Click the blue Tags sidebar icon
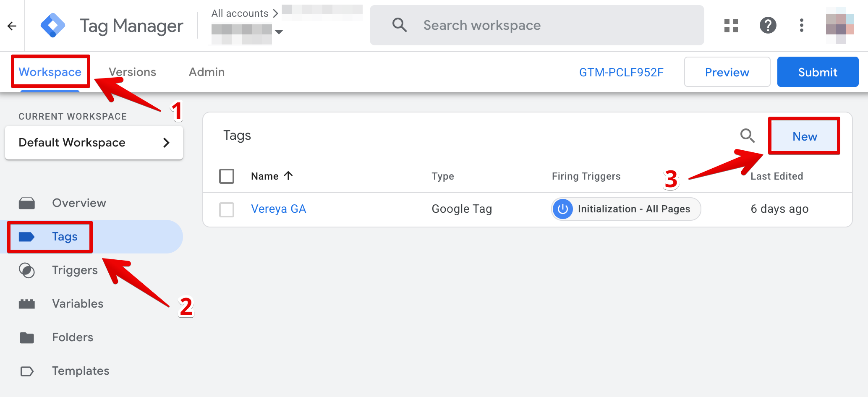 pos(27,237)
